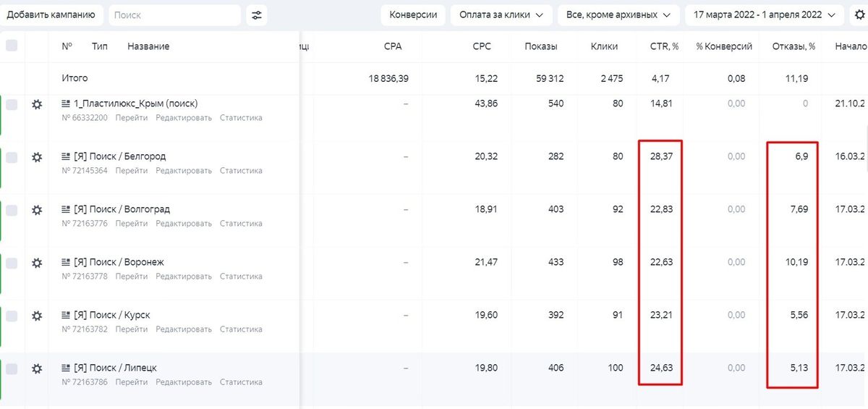Sort by the Отказы, % column header
The height and width of the screenshot is (409, 868).
click(793, 46)
